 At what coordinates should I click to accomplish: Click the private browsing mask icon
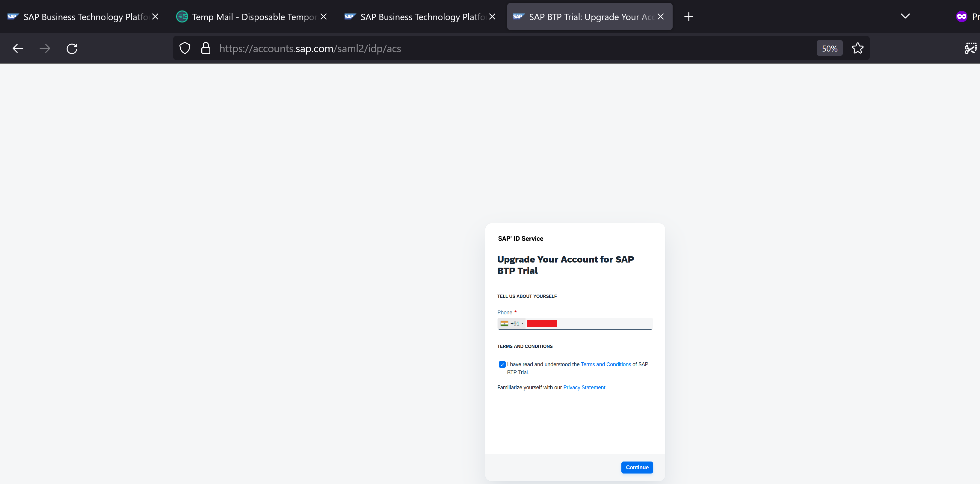click(x=961, y=17)
